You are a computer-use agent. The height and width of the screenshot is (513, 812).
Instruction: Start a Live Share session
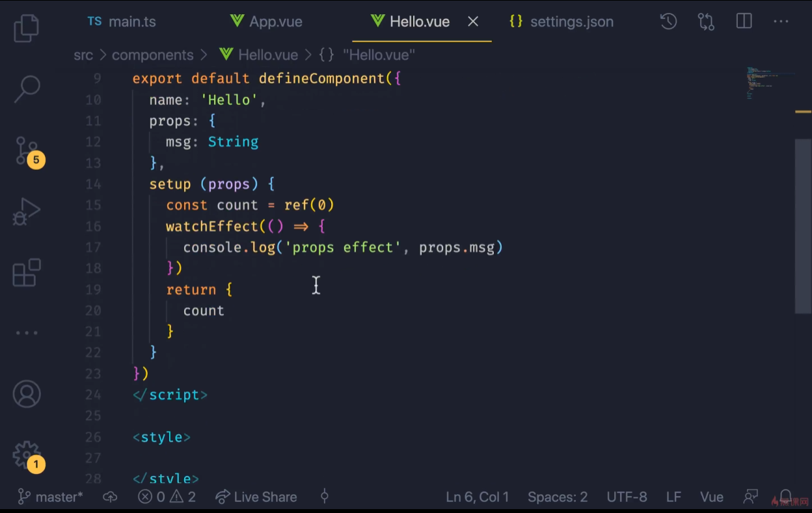click(256, 497)
